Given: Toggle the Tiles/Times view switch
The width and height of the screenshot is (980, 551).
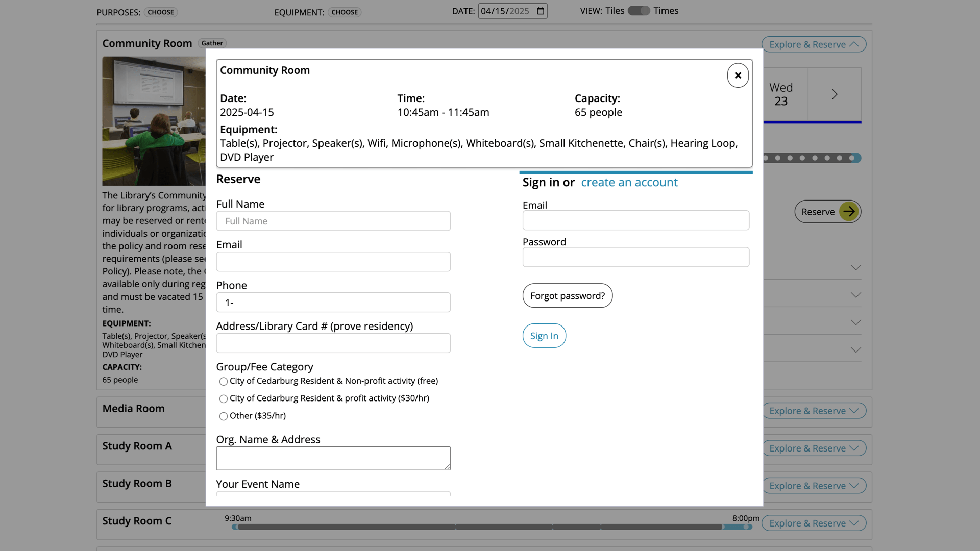Looking at the screenshot, I should pyautogui.click(x=639, y=11).
